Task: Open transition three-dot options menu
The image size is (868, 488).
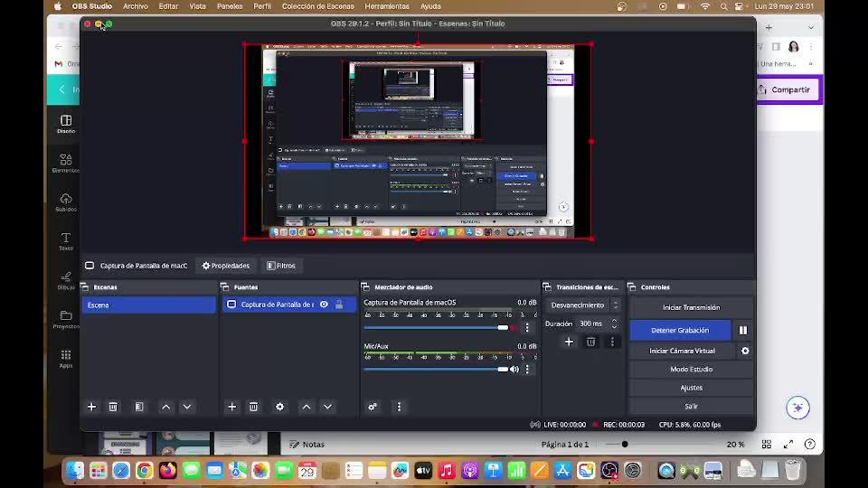Action: pos(612,342)
